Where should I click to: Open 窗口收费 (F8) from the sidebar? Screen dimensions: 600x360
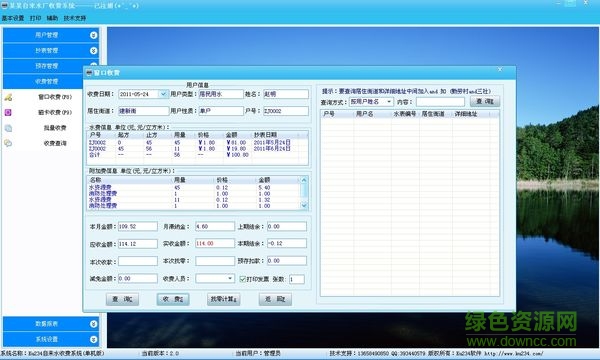click(x=55, y=97)
